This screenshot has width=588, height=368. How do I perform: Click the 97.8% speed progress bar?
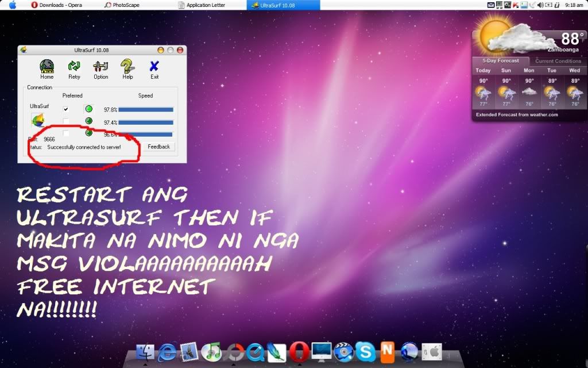pyautogui.click(x=146, y=110)
